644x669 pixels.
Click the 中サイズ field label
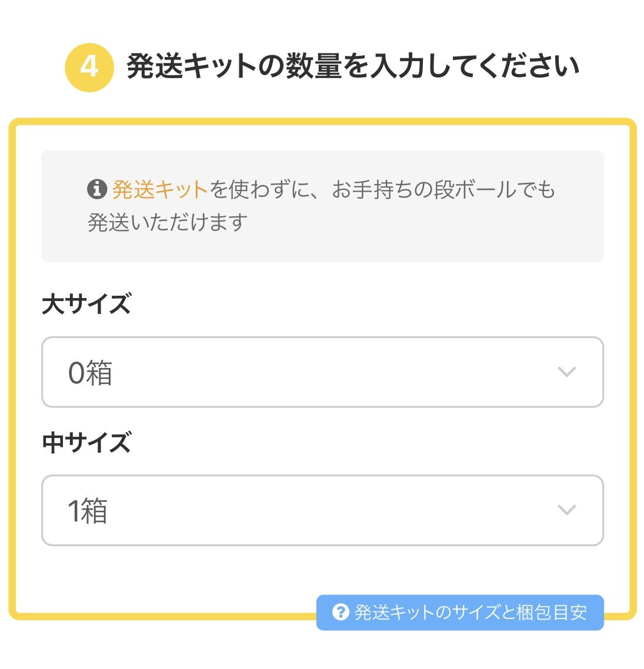click(x=86, y=443)
